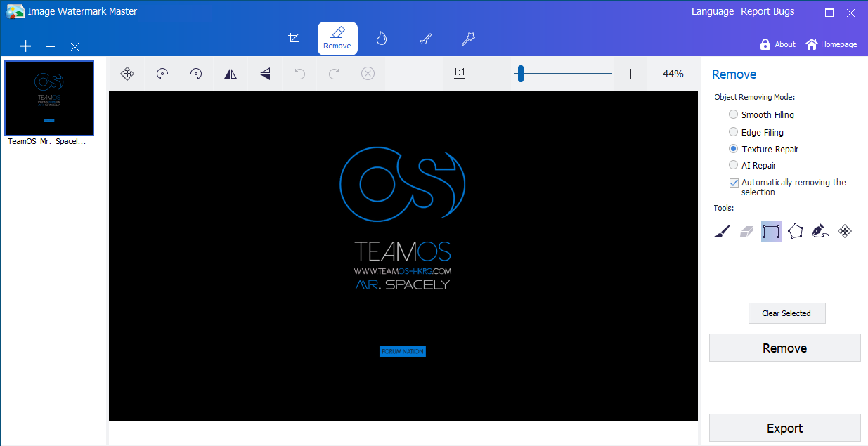
Task: Click the Clear Selected button
Action: click(786, 313)
